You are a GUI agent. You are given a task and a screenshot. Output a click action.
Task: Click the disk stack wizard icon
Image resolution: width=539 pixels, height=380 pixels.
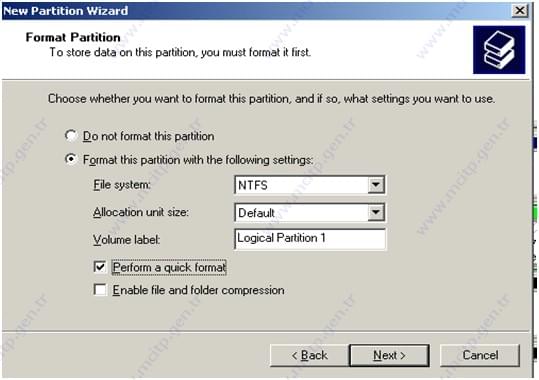pos(499,50)
